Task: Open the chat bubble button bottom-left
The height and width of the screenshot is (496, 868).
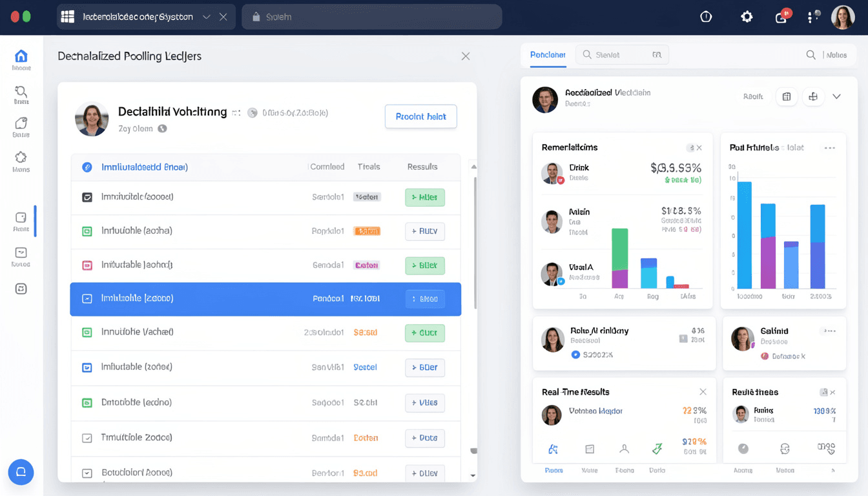Action: 21,472
